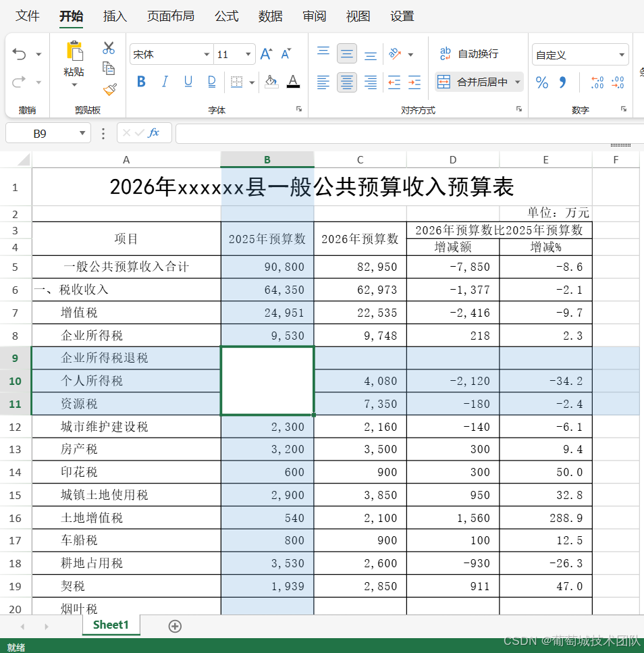Open 字体 group dialog launcher
This screenshot has height=653, width=644.
(x=299, y=109)
